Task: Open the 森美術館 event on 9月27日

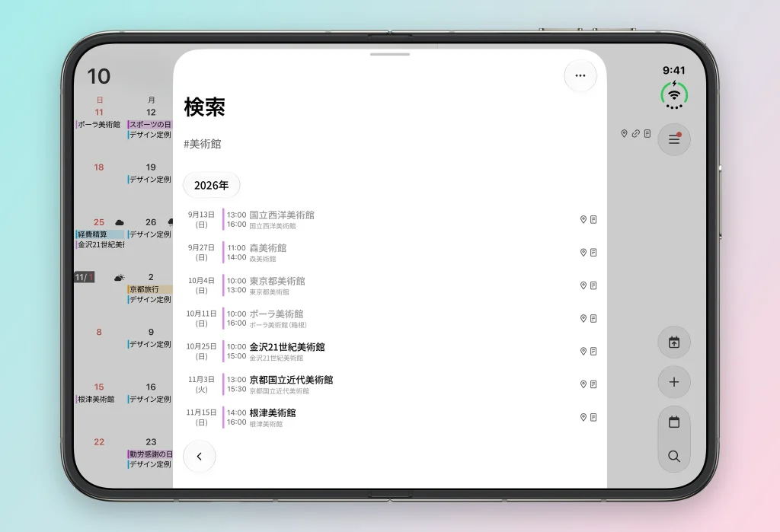Action: (390, 252)
